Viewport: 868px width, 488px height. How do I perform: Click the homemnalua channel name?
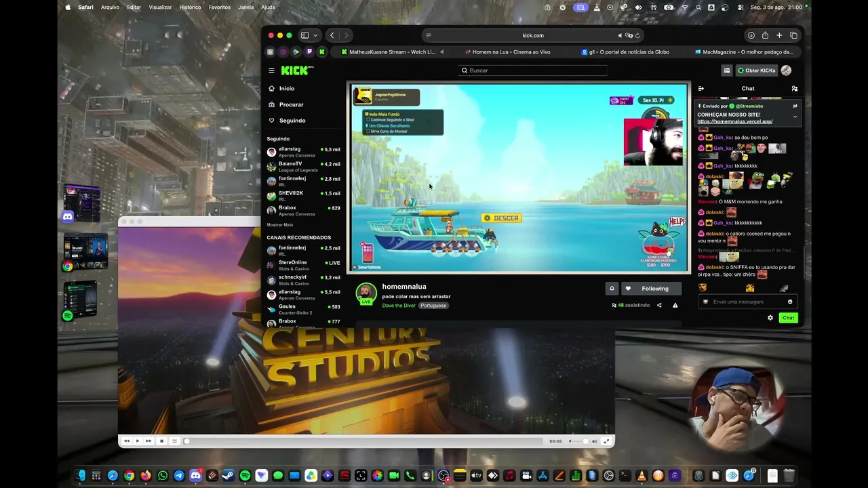pyautogui.click(x=404, y=287)
